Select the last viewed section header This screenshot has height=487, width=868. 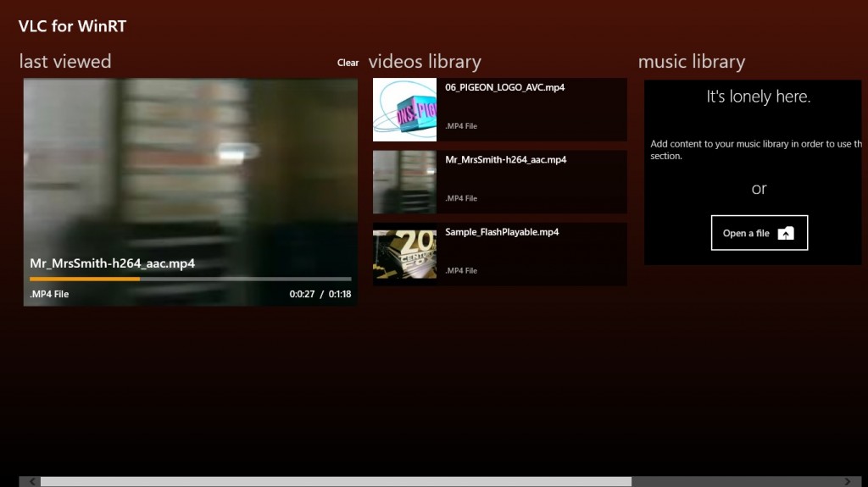pos(65,62)
